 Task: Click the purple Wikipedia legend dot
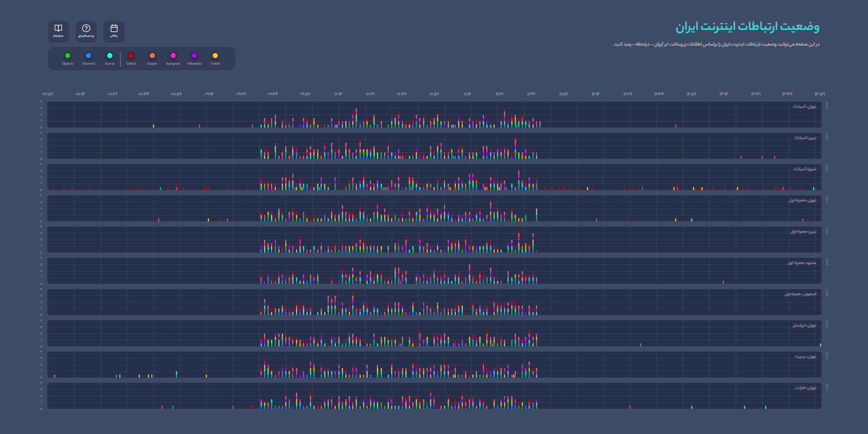pos(194,56)
